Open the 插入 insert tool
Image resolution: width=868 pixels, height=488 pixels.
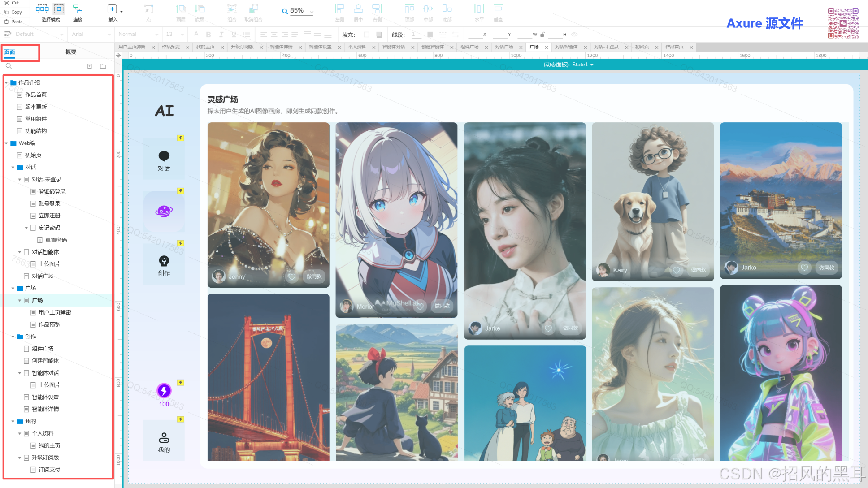(112, 9)
